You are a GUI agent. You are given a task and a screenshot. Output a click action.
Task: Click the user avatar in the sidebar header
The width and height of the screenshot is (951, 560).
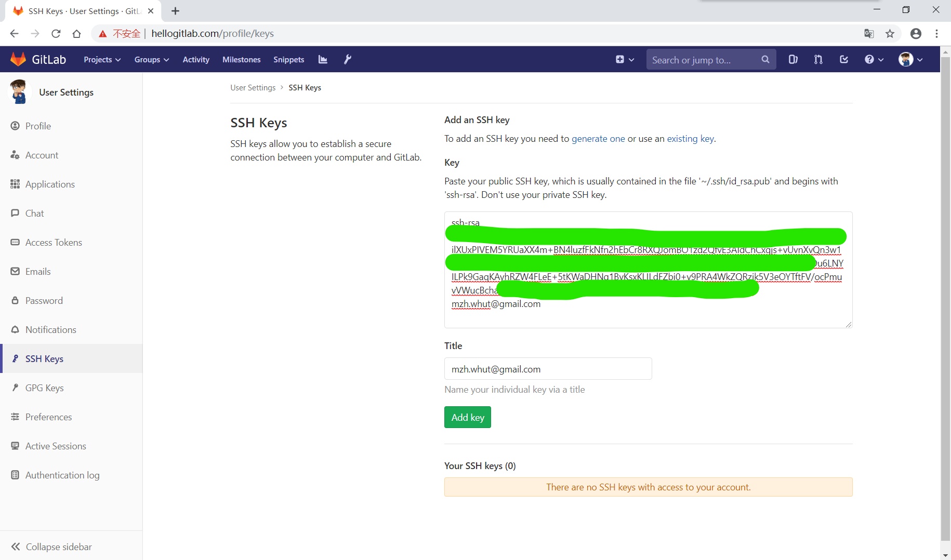[19, 92]
